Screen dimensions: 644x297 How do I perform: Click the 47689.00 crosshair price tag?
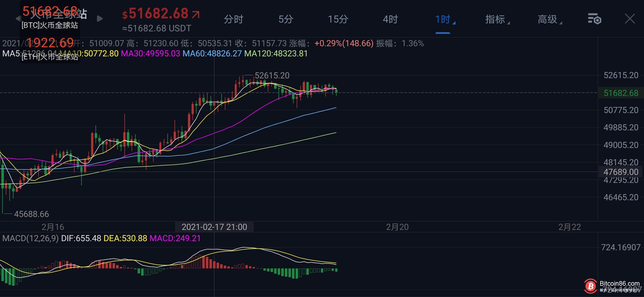621,172
